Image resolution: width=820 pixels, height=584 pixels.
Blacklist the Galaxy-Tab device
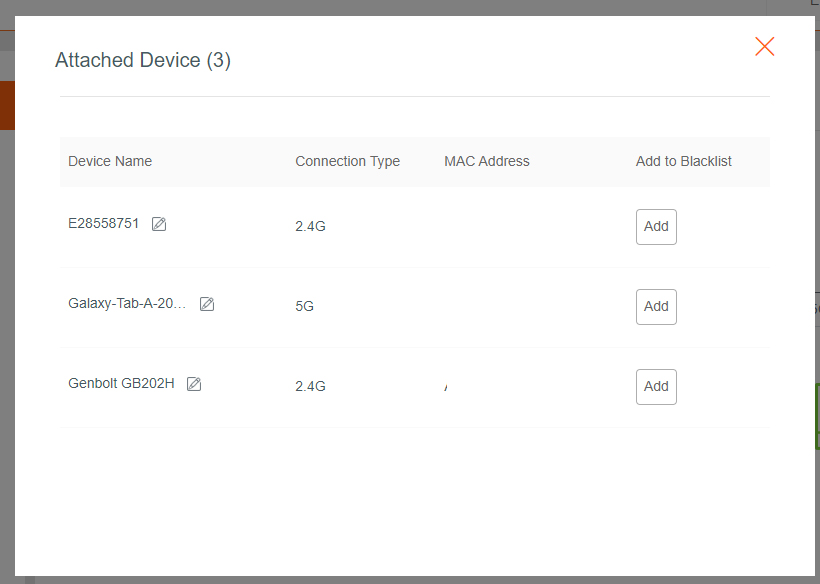pos(656,307)
